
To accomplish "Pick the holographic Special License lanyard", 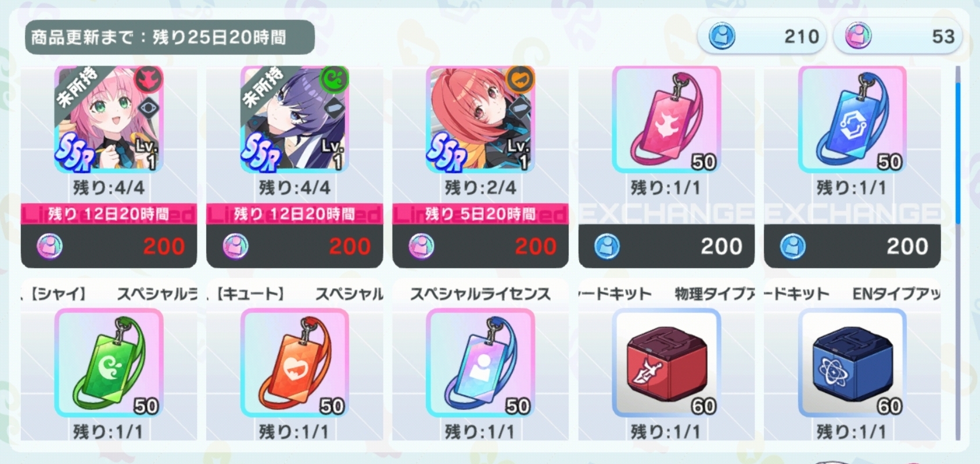I will point(480,363).
